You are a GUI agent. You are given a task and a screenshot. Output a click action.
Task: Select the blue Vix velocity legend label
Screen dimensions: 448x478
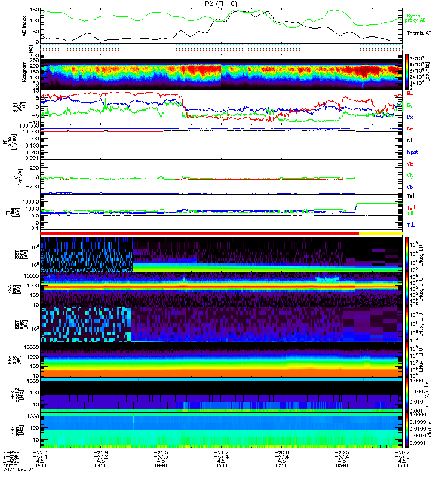410,187
